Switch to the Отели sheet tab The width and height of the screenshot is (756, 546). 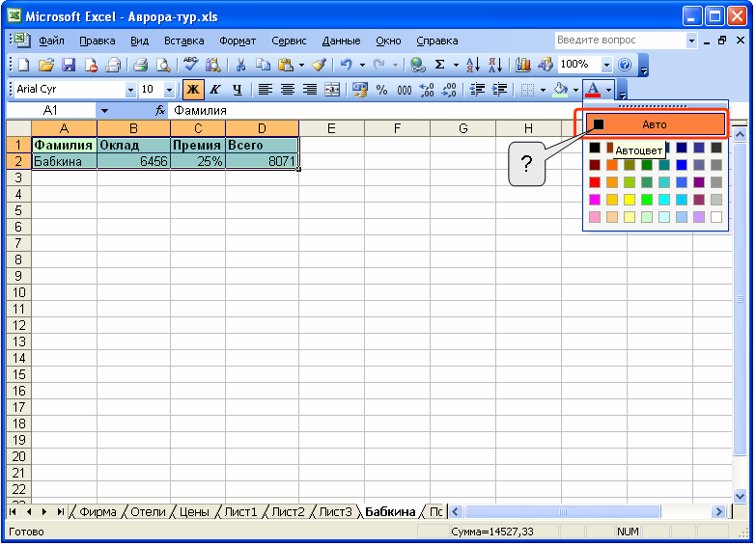pos(148,512)
